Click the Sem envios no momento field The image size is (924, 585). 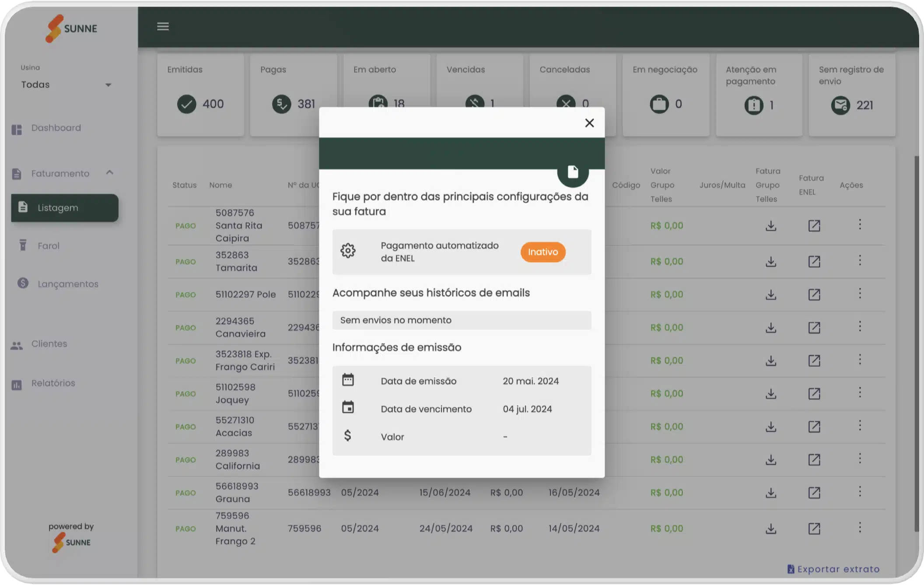[x=462, y=320]
